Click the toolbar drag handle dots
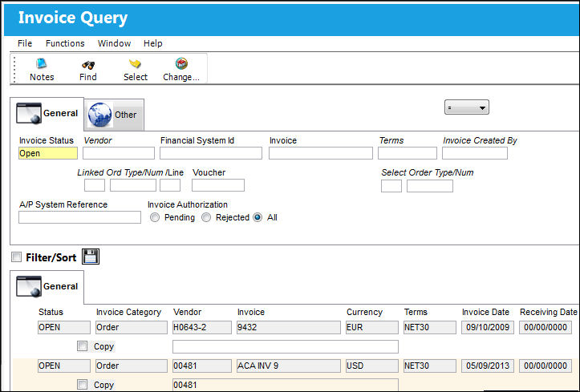580x392 pixels. click(x=14, y=69)
